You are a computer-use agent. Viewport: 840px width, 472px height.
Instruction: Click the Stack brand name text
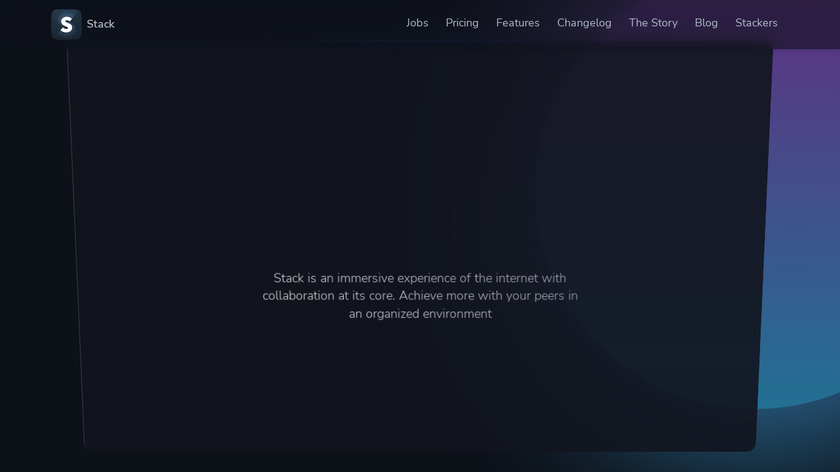[x=101, y=24]
